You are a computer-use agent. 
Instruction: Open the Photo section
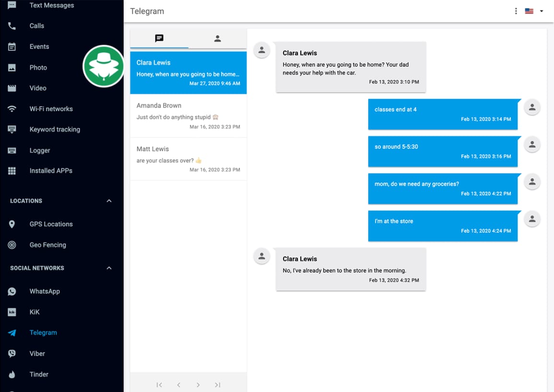[38, 68]
